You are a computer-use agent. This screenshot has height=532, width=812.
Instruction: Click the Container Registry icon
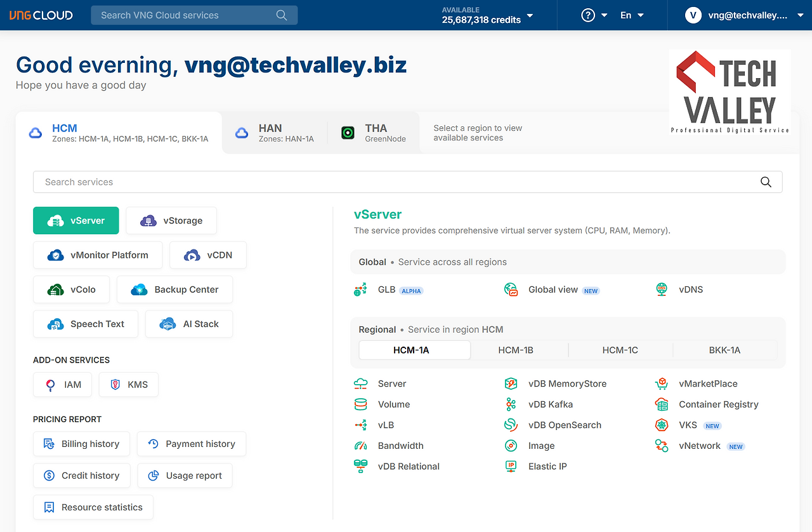coord(662,404)
